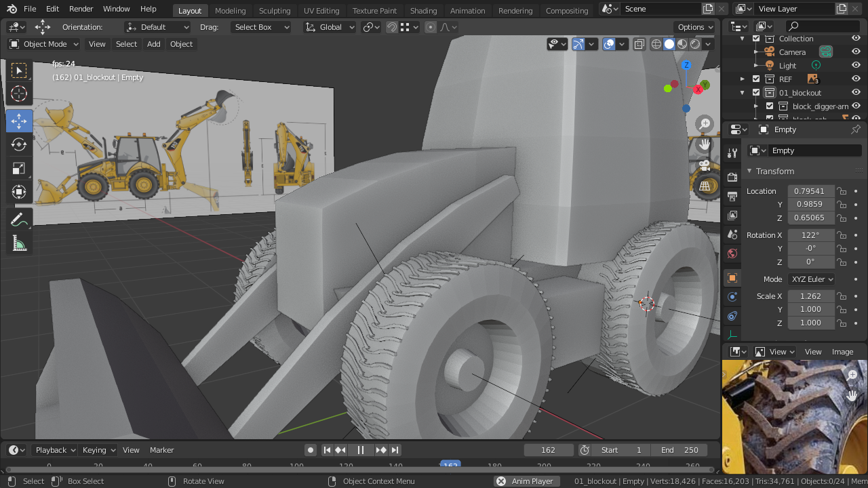Open the XYZ Euler rotation mode dropdown

pos(811,279)
